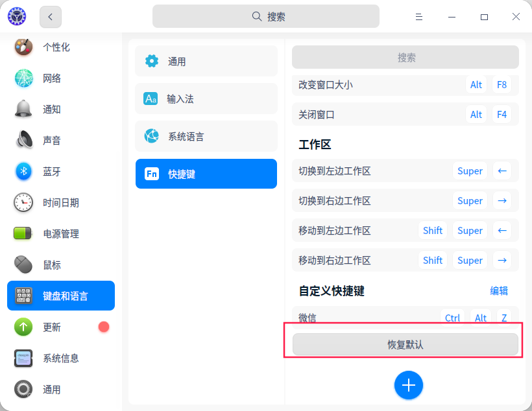532x411 pixels.
Task: Click the F8 key badge
Action: (x=502, y=85)
